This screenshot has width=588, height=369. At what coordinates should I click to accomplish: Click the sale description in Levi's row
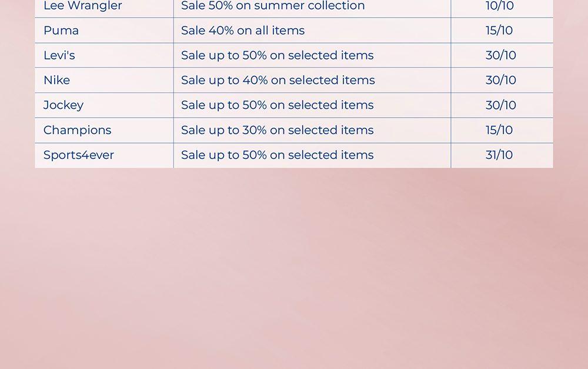[x=277, y=55]
